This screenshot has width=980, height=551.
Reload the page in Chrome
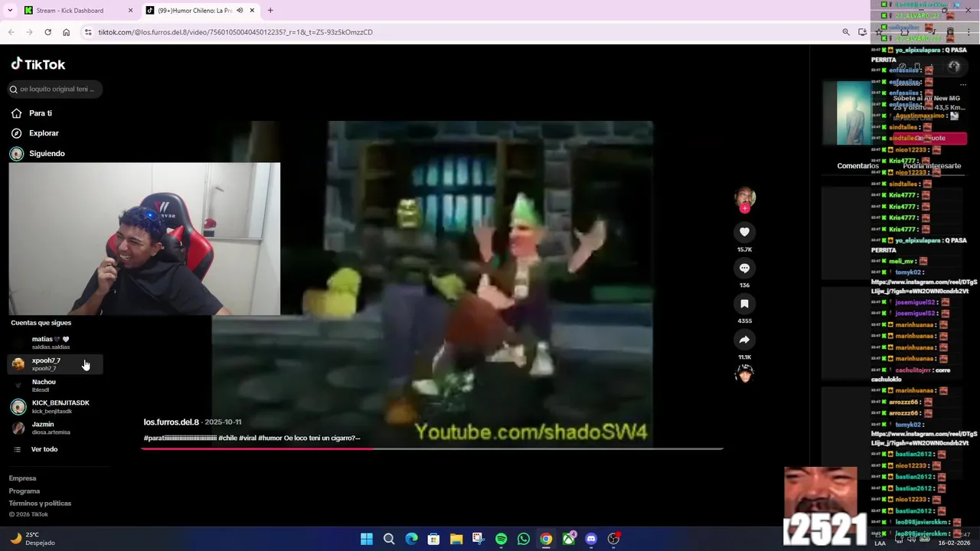click(47, 32)
